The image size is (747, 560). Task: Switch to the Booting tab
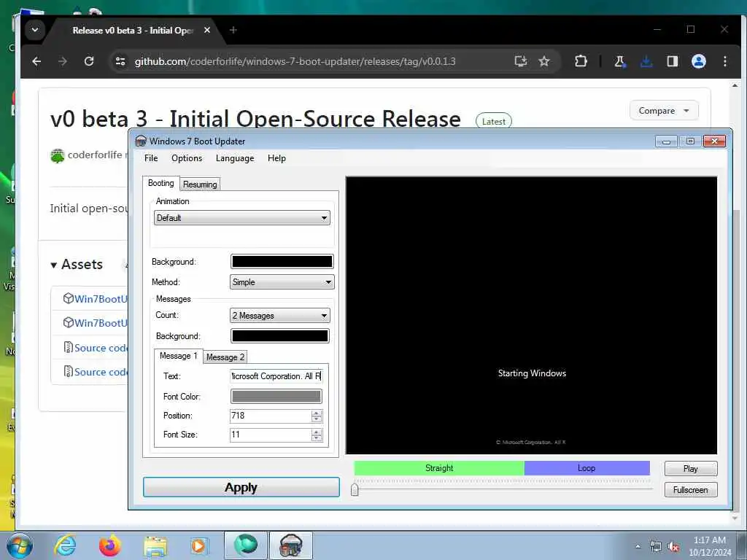(x=161, y=183)
